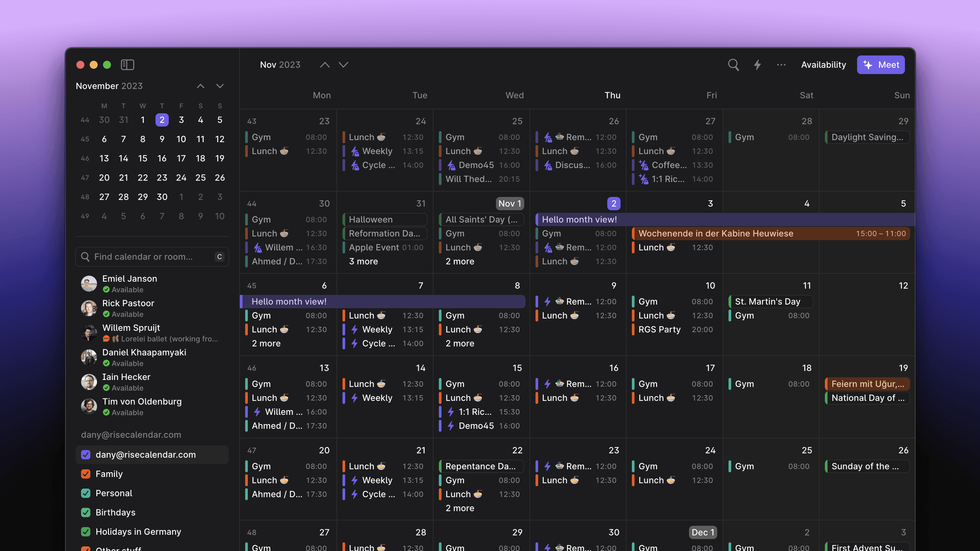Click the Meet button

point(881,65)
